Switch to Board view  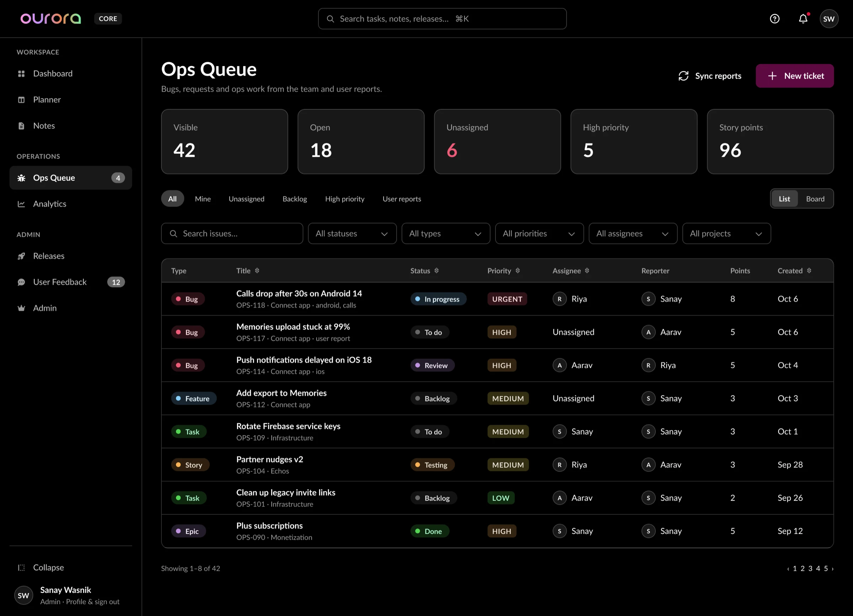[815, 199]
